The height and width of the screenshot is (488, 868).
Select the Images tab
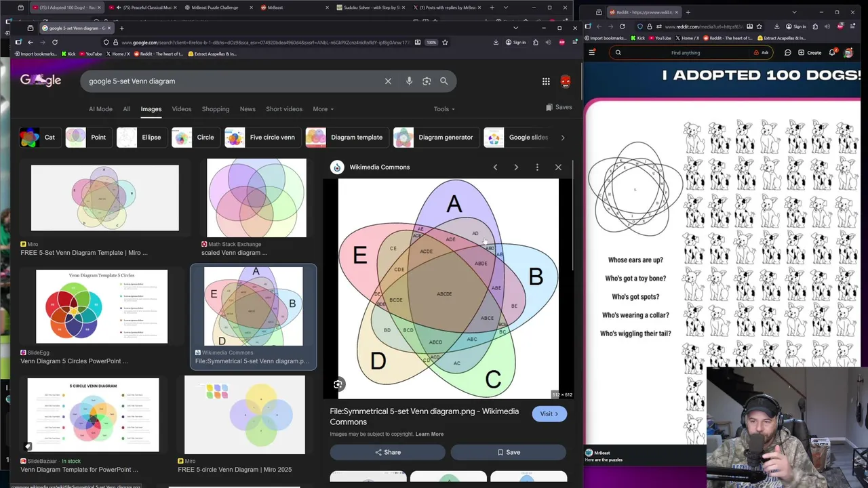[x=151, y=109]
